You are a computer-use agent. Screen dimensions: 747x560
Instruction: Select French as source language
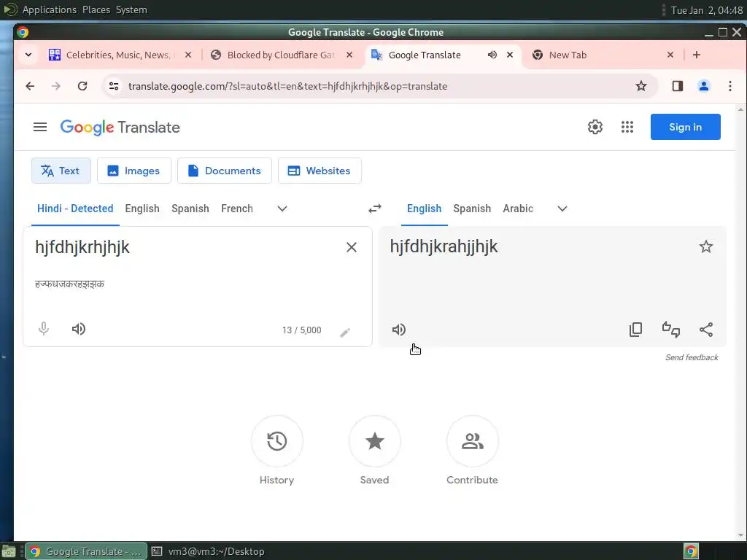237,209
